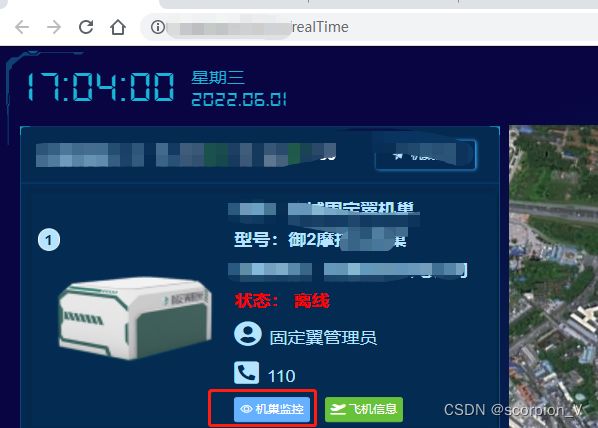The image size is (598, 428).
Task: Click the eye icon on 机巢监控
Action: point(246,409)
